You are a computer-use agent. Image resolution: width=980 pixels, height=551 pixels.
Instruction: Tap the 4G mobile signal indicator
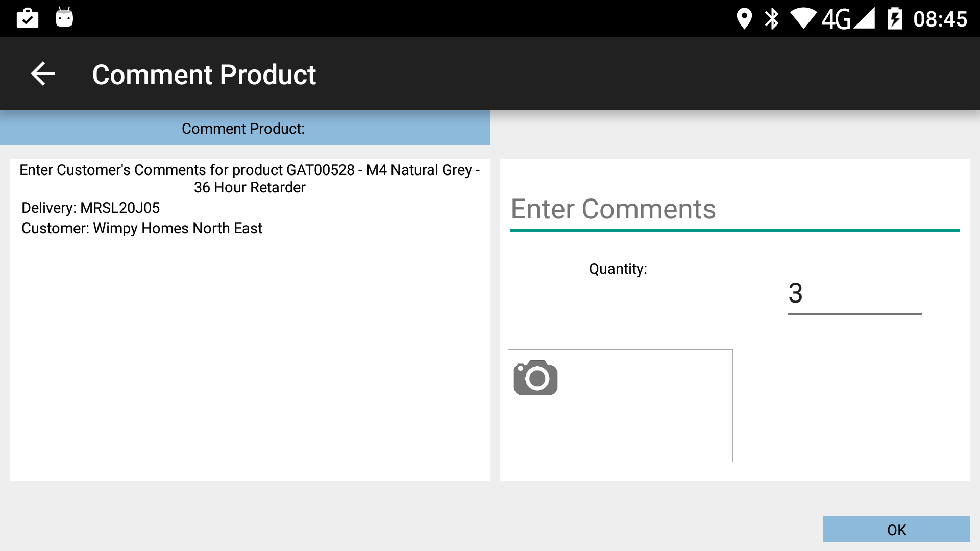click(848, 19)
